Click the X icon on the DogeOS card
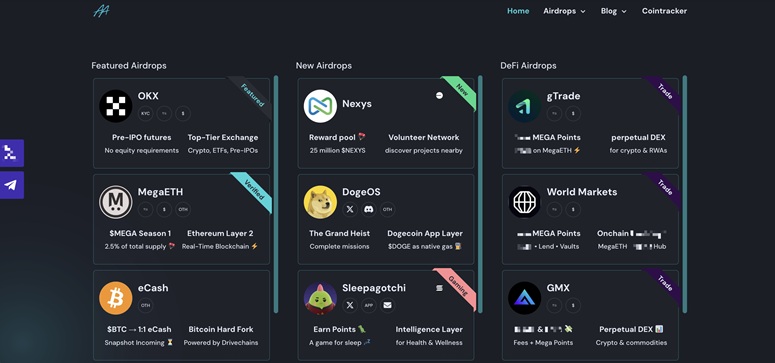 tap(350, 209)
